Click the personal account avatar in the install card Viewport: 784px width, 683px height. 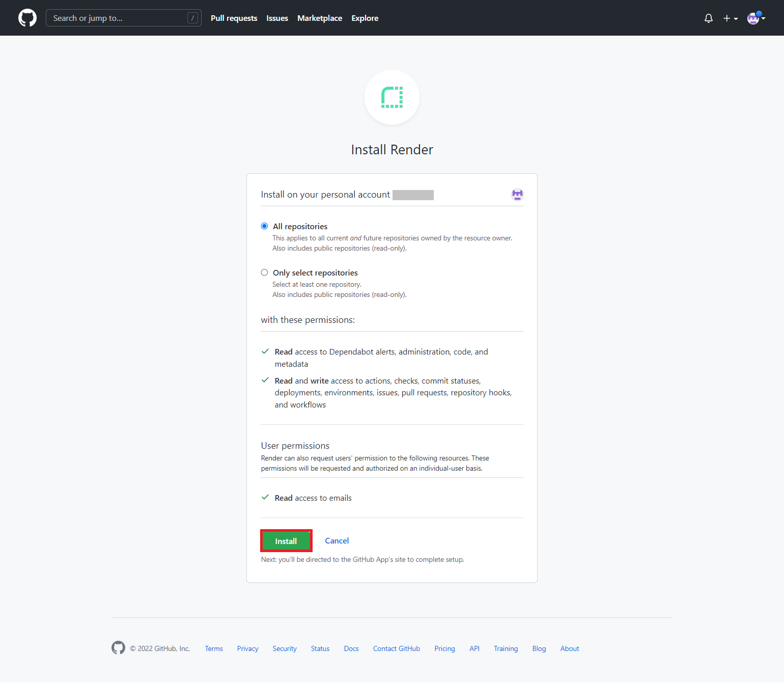(517, 195)
